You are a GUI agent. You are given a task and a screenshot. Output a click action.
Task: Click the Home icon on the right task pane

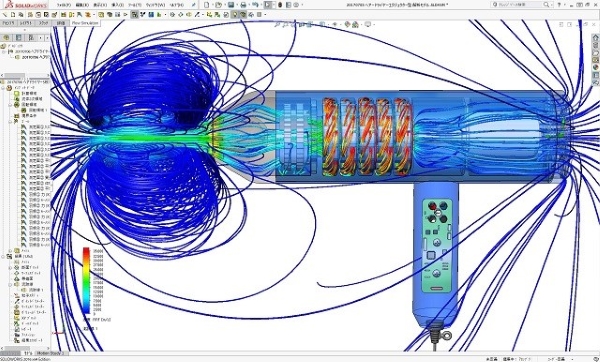(x=595, y=38)
